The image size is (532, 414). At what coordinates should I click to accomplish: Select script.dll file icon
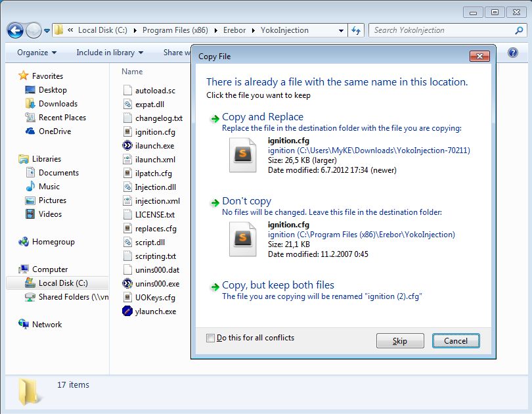click(x=127, y=242)
